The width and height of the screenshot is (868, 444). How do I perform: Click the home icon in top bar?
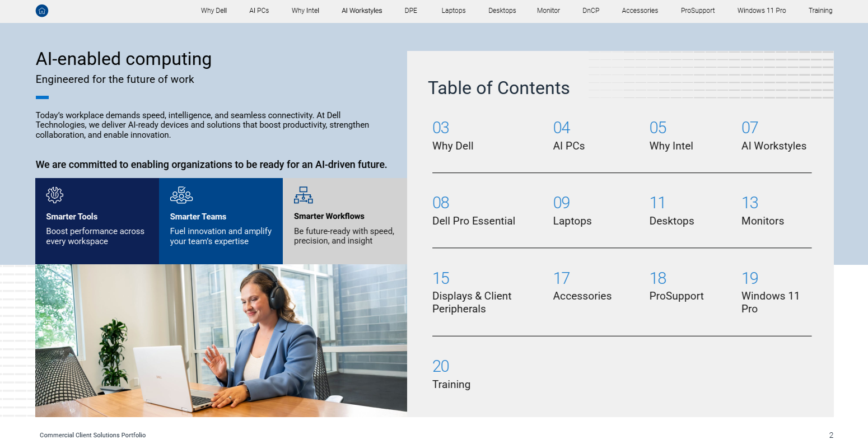click(x=42, y=11)
